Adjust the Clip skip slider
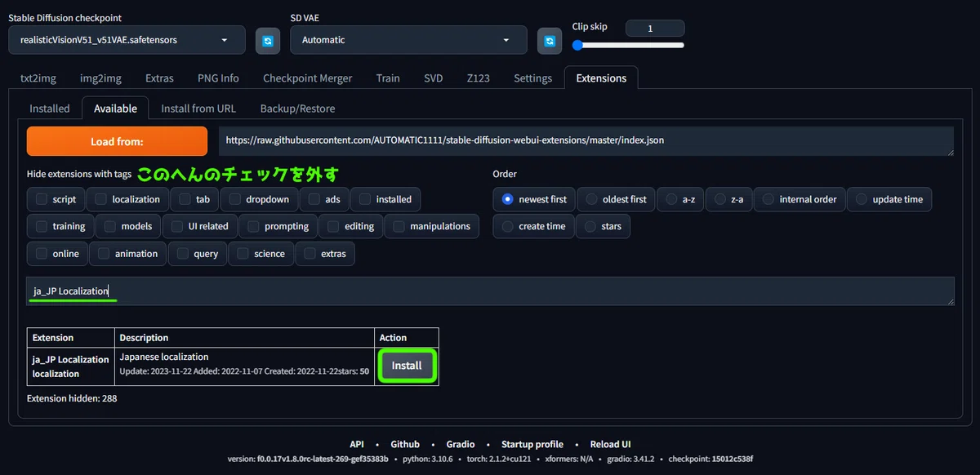This screenshot has height=475, width=980. 628,46
